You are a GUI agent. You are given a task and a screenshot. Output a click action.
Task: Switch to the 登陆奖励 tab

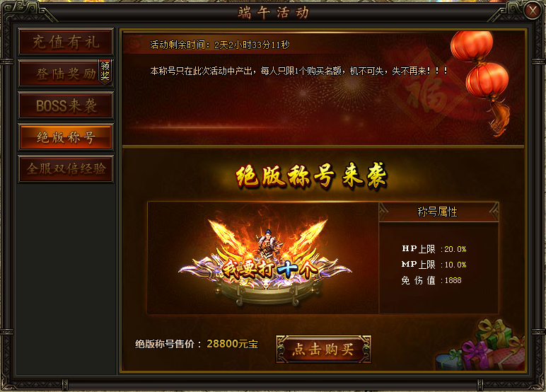pyautogui.click(x=66, y=74)
